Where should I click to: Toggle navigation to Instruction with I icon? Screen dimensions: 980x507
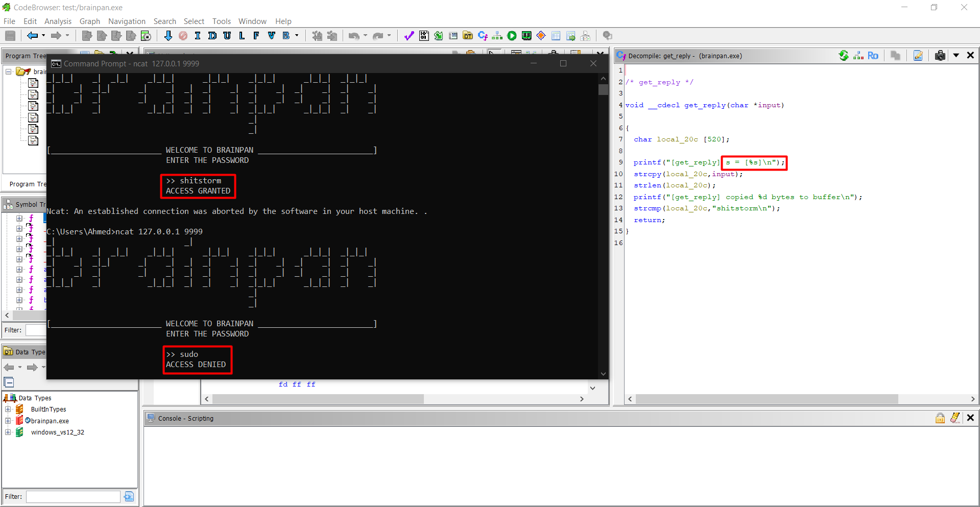click(x=198, y=36)
